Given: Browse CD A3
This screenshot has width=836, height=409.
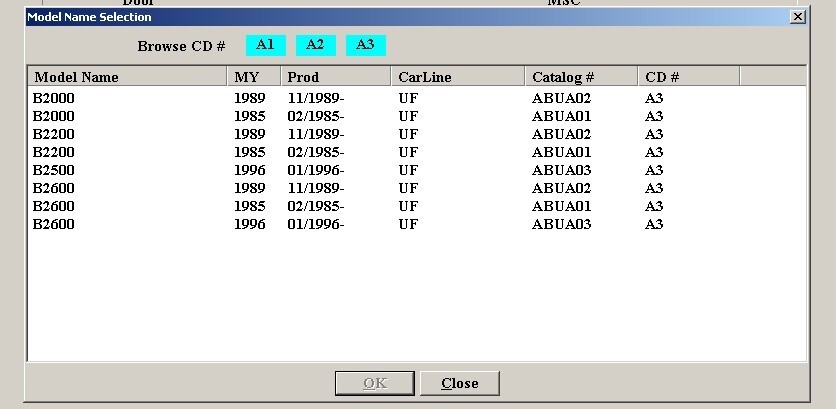Looking at the screenshot, I should (366, 45).
